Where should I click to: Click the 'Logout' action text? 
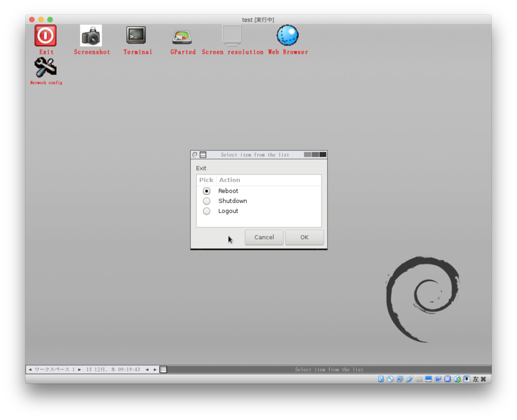coord(228,211)
